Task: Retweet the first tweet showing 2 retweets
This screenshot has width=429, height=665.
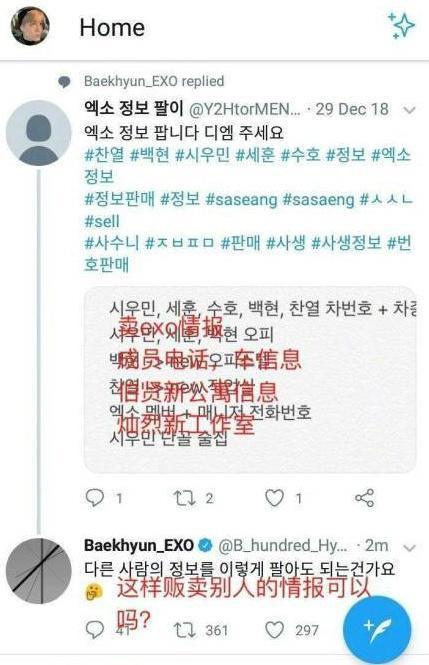Action: click(x=184, y=498)
